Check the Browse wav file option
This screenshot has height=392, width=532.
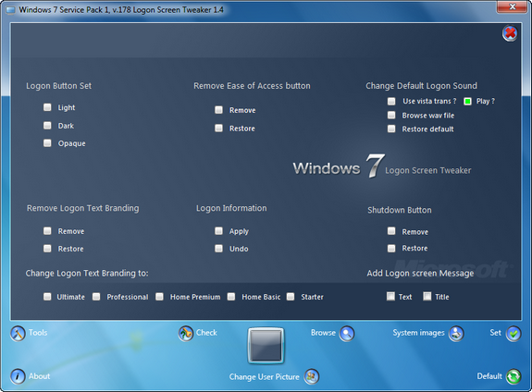(x=391, y=116)
